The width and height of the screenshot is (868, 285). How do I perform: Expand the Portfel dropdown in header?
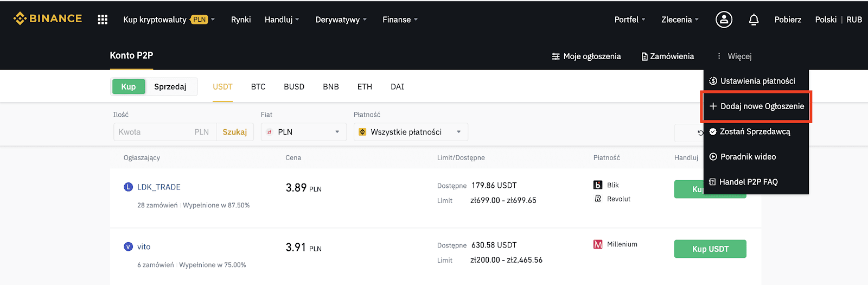pyautogui.click(x=630, y=20)
